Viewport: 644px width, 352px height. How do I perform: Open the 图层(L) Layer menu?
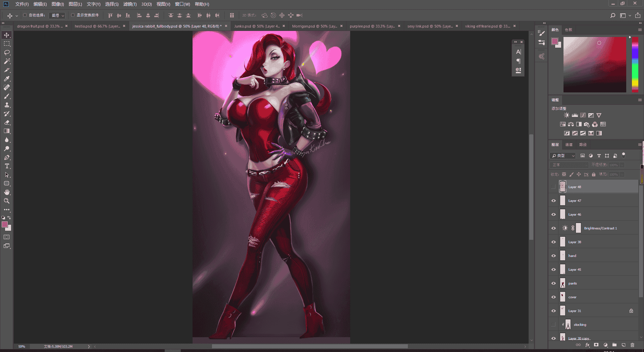click(75, 4)
